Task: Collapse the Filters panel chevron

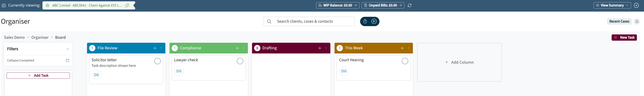Action: point(68,49)
